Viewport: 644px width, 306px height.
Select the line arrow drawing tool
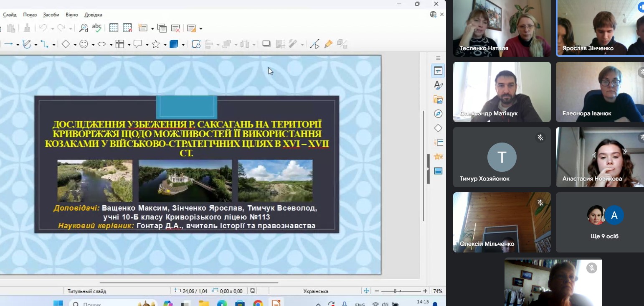coord(9,44)
